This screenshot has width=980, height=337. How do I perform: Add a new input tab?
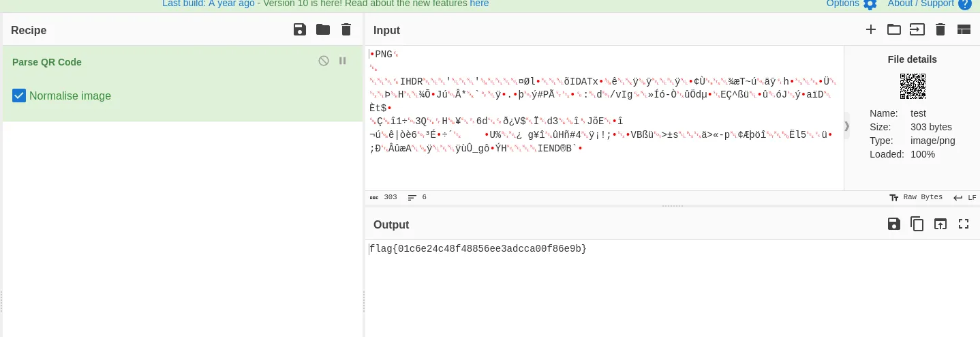point(871,29)
